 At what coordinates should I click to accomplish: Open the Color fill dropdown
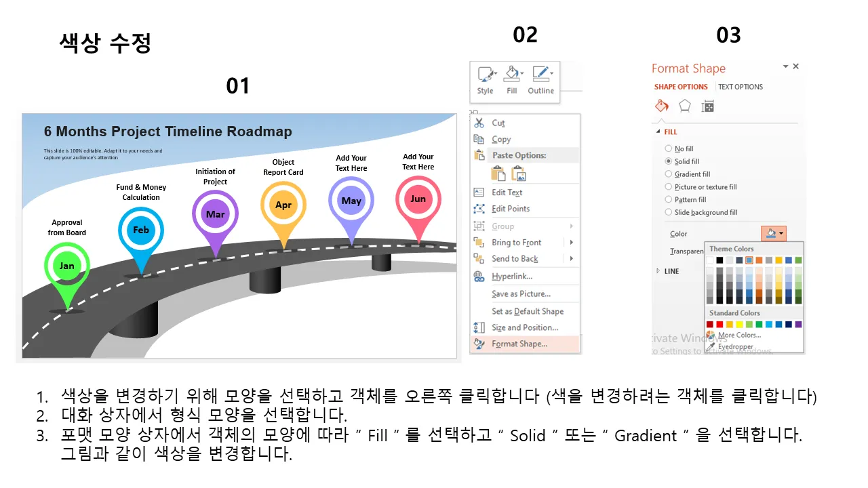(x=774, y=234)
